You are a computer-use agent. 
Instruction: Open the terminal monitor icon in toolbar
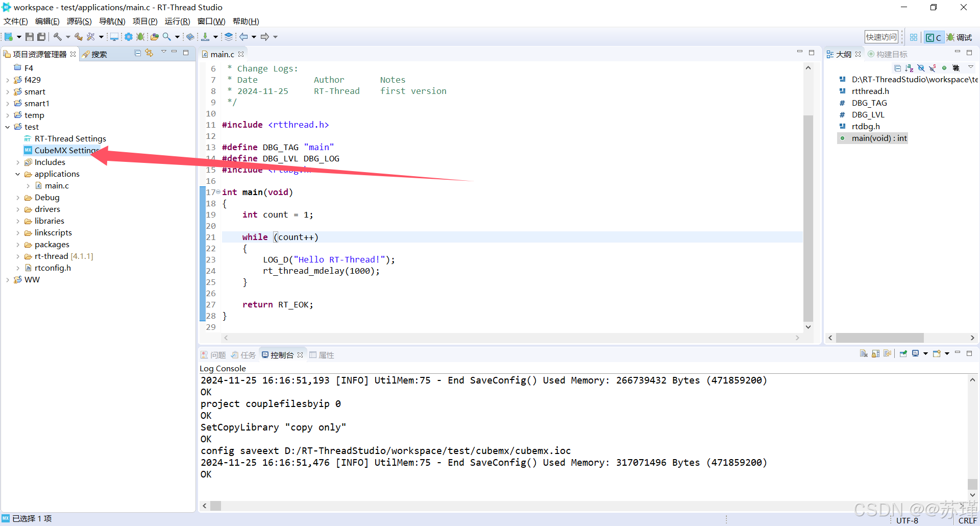pyautogui.click(x=114, y=37)
